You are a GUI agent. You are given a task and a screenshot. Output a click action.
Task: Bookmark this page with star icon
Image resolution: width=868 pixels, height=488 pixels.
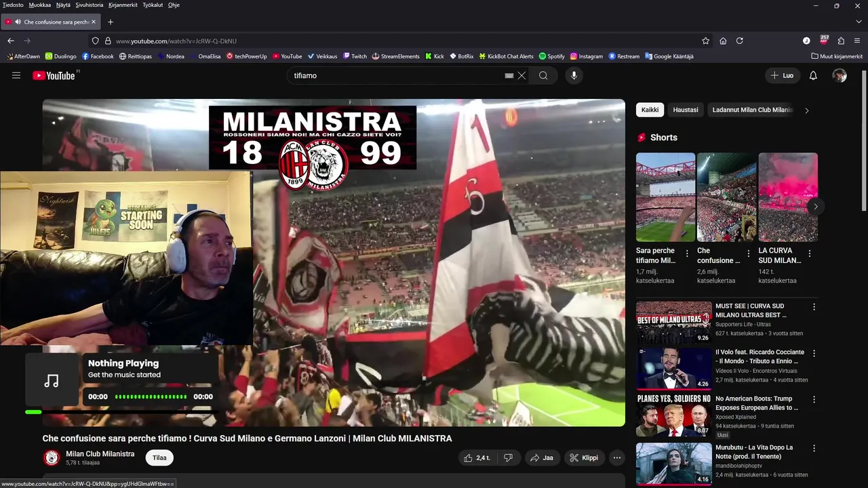(x=705, y=41)
